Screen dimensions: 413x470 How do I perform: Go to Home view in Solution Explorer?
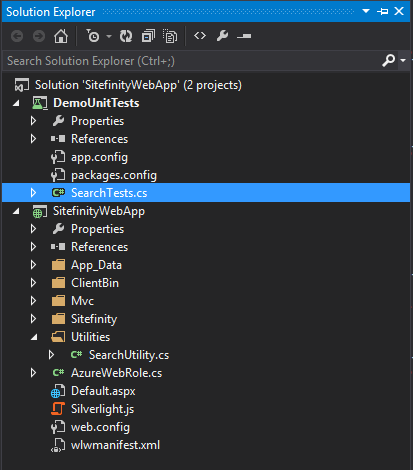coord(61,36)
